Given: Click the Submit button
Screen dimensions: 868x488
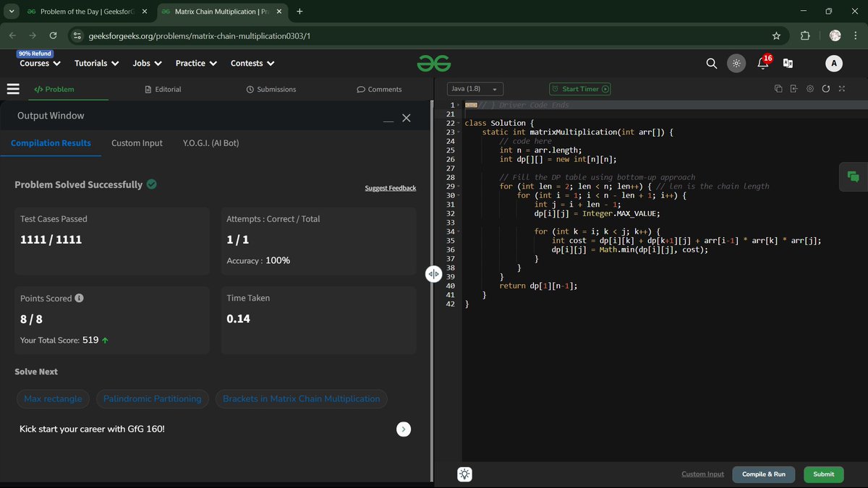Looking at the screenshot, I should (823, 474).
